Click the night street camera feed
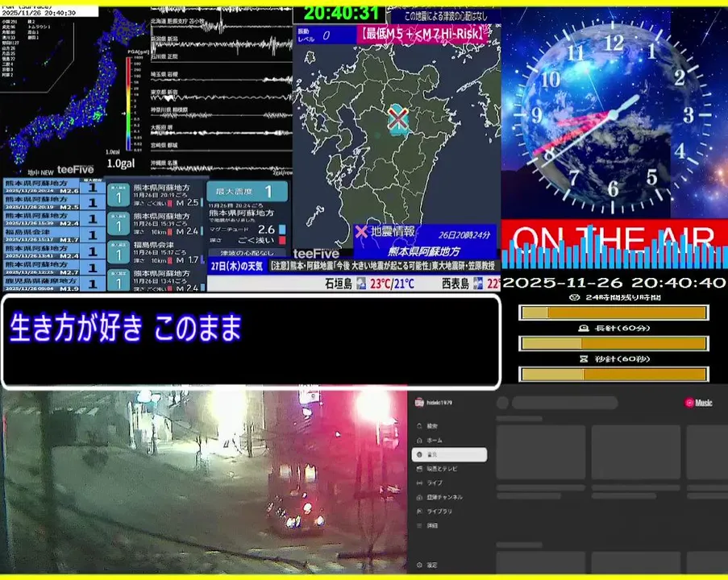This screenshot has width=728, height=580. 203,482
